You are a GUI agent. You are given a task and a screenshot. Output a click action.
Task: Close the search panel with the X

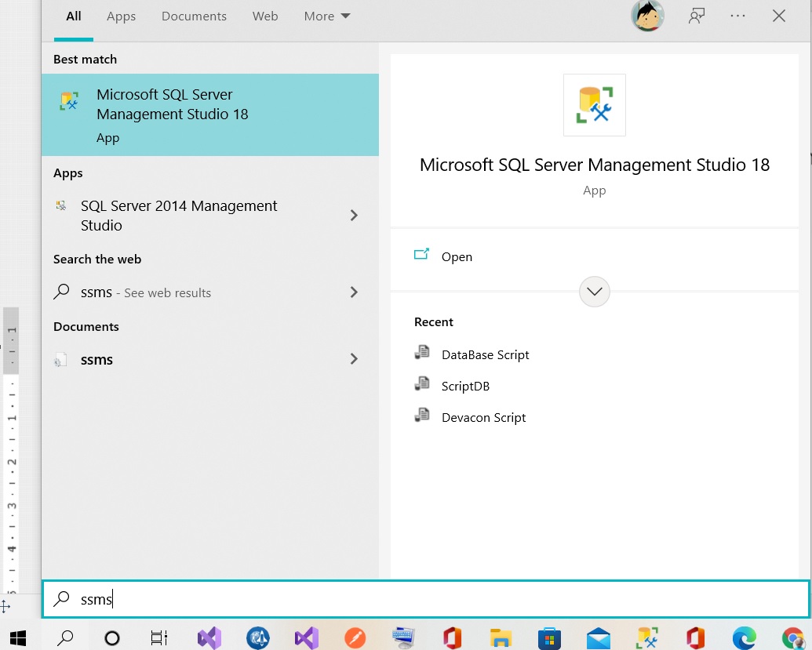click(779, 16)
